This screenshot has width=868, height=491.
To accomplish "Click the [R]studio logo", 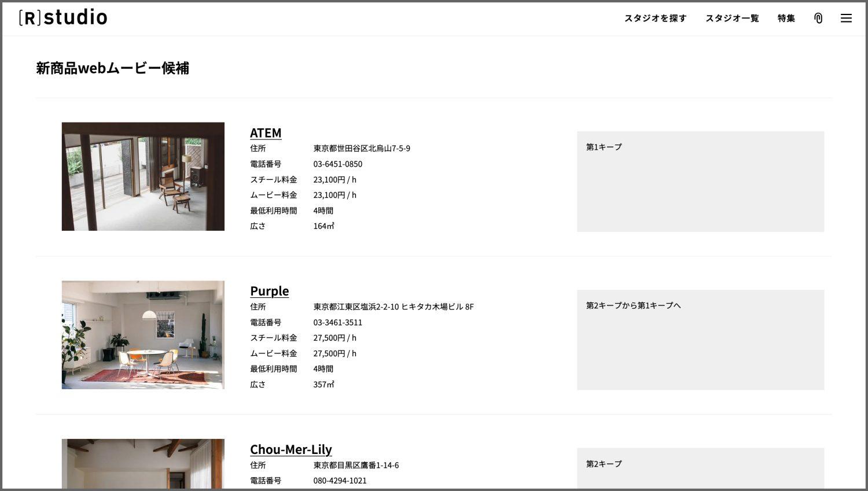I will click(63, 18).
